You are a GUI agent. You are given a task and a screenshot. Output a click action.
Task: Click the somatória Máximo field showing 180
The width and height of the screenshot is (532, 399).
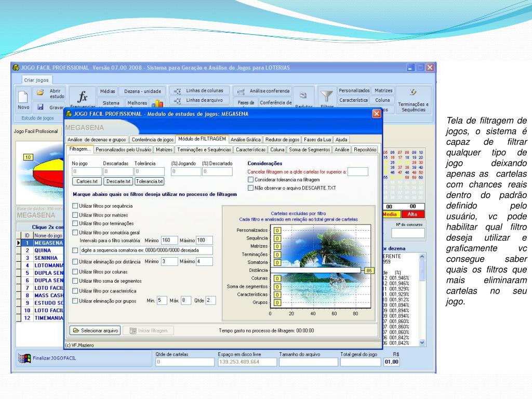(x=204, y=240)
